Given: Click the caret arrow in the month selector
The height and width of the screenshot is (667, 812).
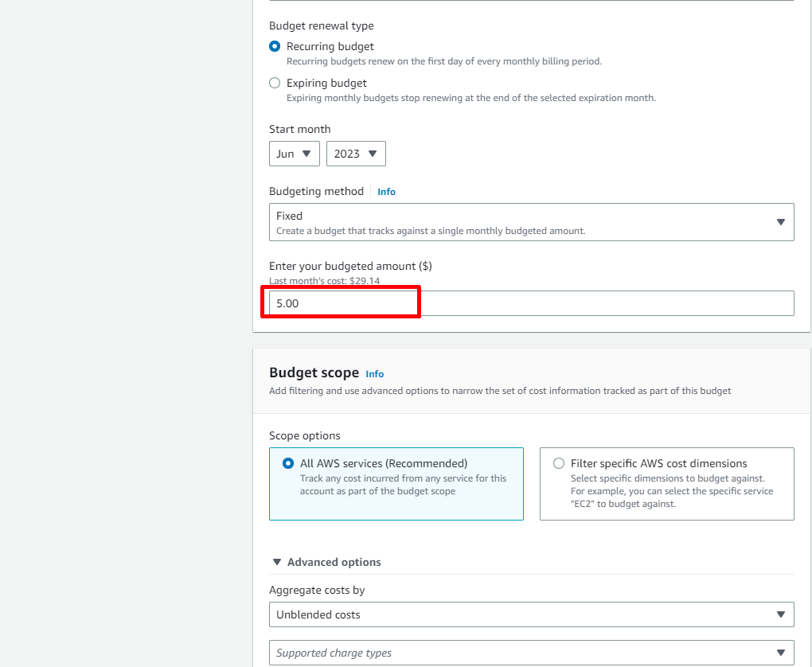Looking at the screenshot, I should [306, 154].
